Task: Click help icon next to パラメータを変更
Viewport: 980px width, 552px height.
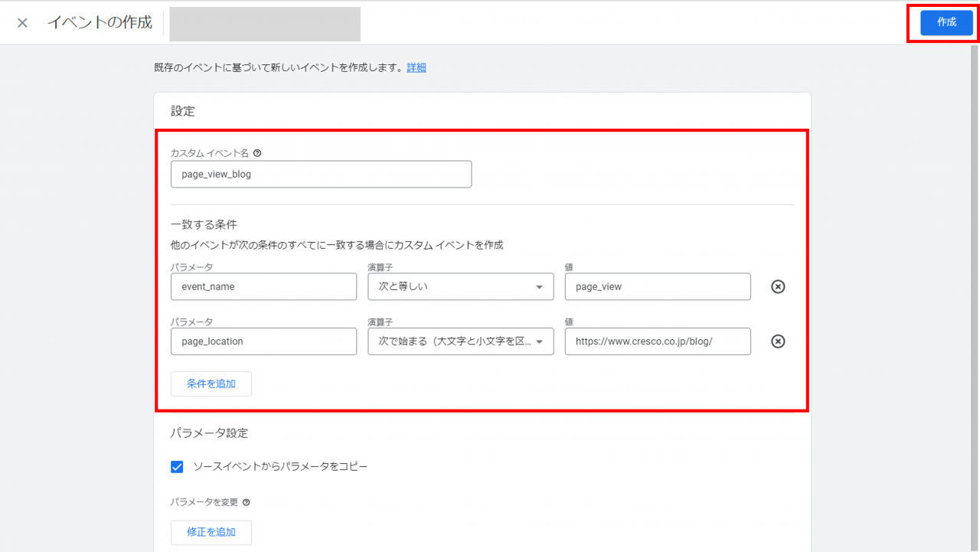Action: [246, 503]
